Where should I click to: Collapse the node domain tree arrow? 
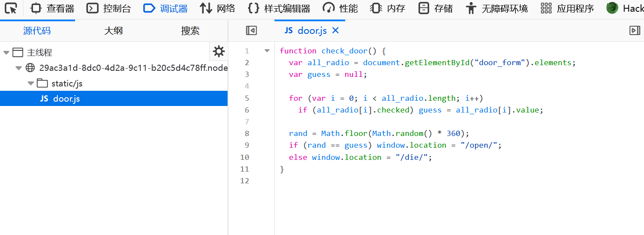click(18, 68)
